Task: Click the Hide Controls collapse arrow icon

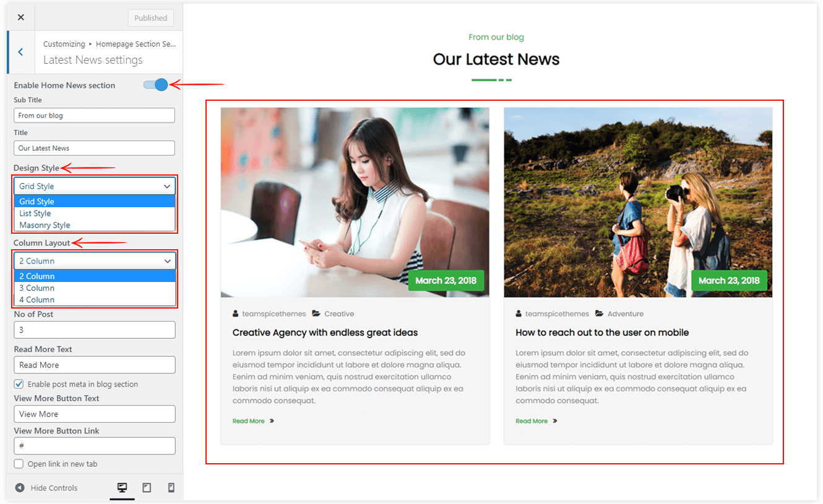Action: click(x=20, y=488)
